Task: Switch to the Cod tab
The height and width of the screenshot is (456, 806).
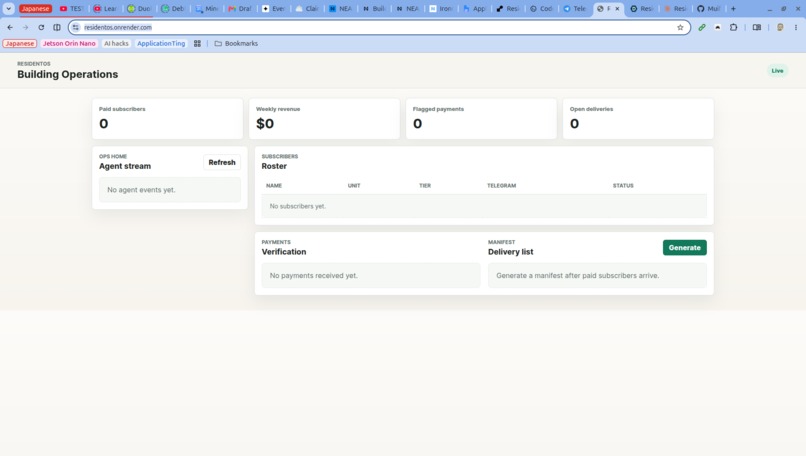Action: (541, 9)
